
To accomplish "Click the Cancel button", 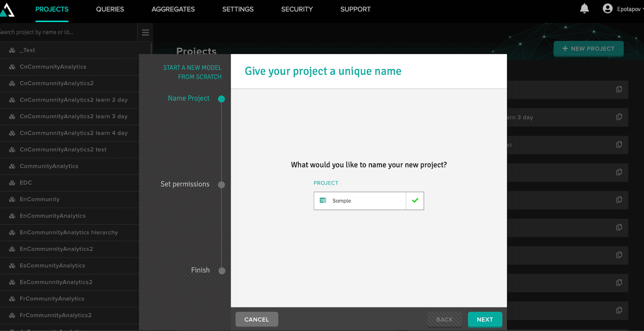I will tap(257, 319).
